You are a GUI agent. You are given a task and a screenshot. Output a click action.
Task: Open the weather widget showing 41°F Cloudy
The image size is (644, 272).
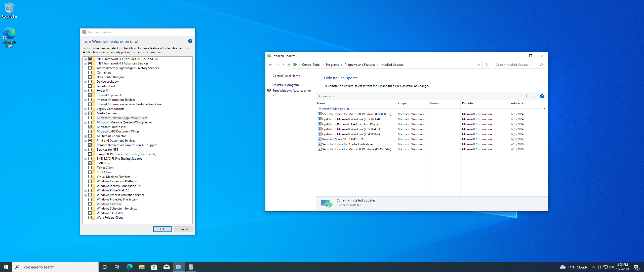(574, 267)
